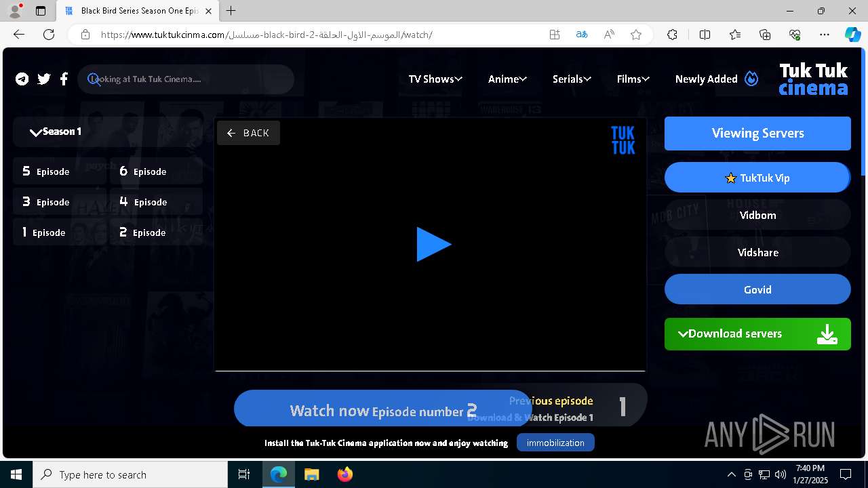
Task: Open the notifications center icon
Action: [846, 474]
